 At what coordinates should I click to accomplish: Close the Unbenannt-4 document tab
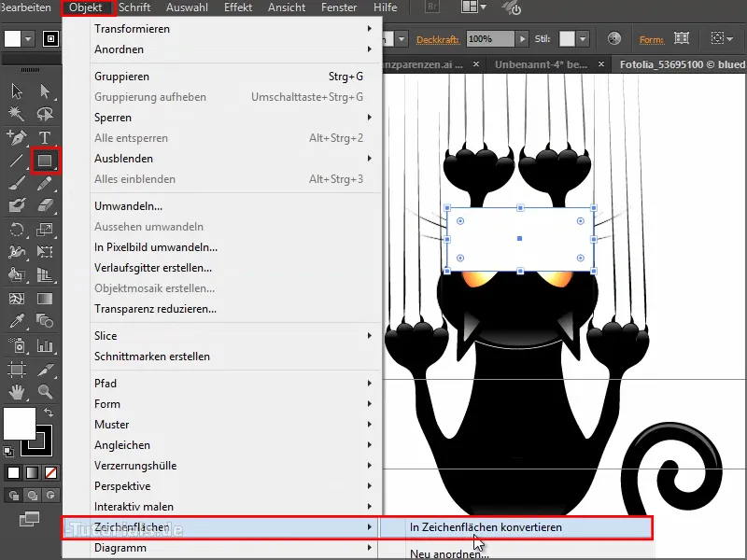point(601,63)
